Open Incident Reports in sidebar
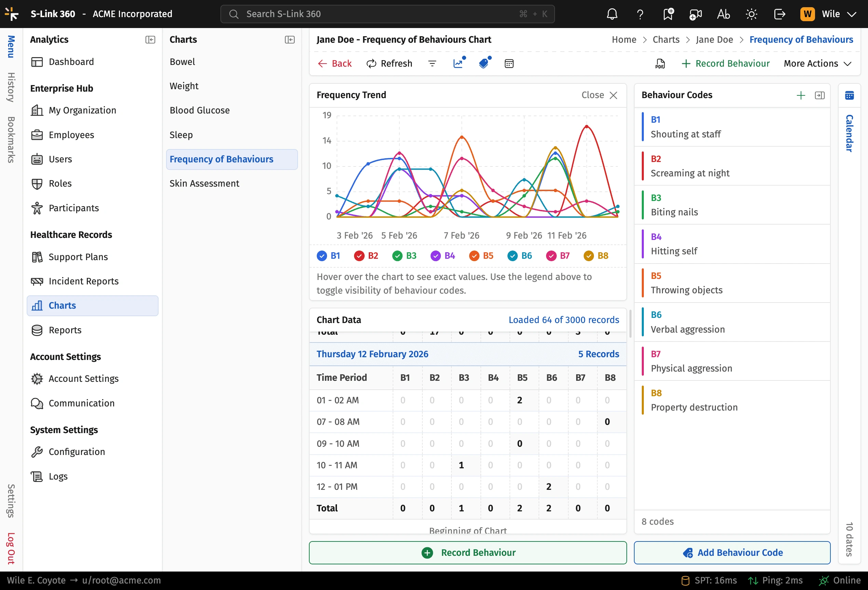The height and width of the screenshot is (590, 868). pyautogui.click(x=83, y=281)
